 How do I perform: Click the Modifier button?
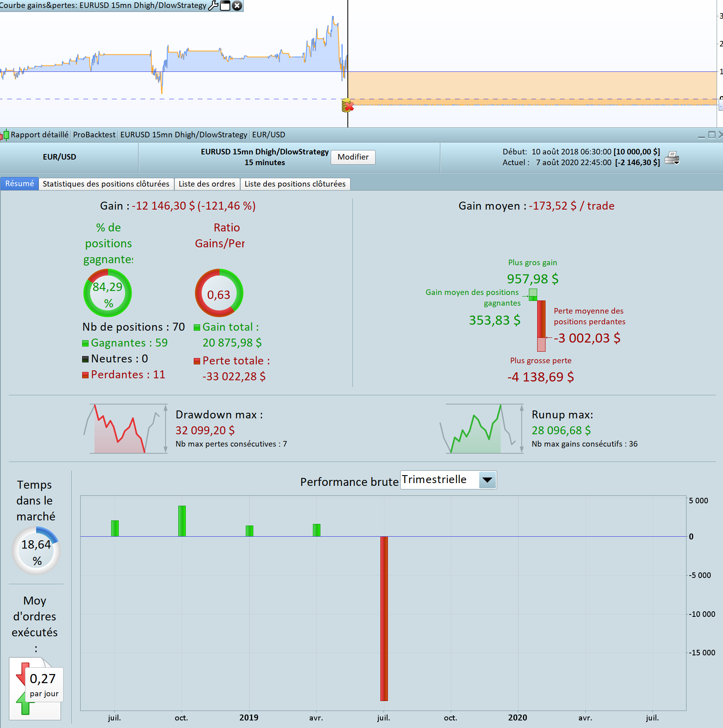pyautogui.click(x=353, y=157)
